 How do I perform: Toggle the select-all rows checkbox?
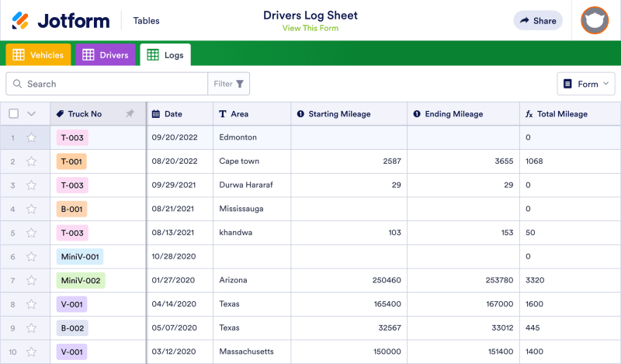pyautogui.click(x=13, y=114)
